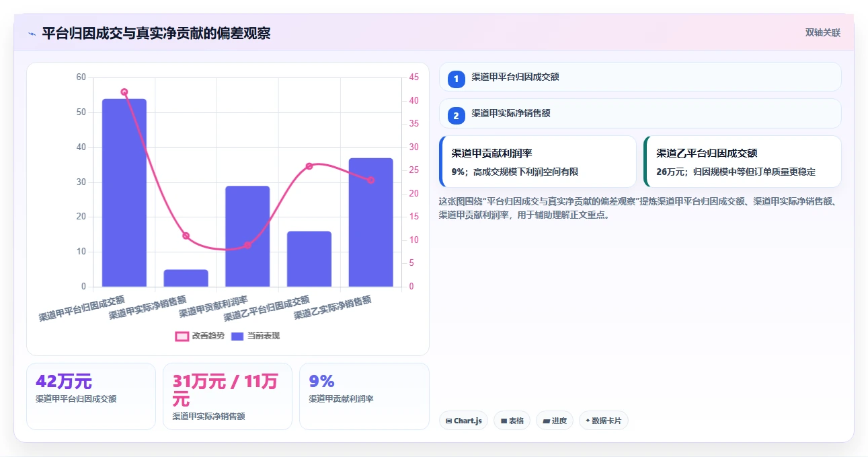This screenshot has width=868, height=457.
Task: Click the 改善趋势 legend swatch
Action: pos(182,336)
